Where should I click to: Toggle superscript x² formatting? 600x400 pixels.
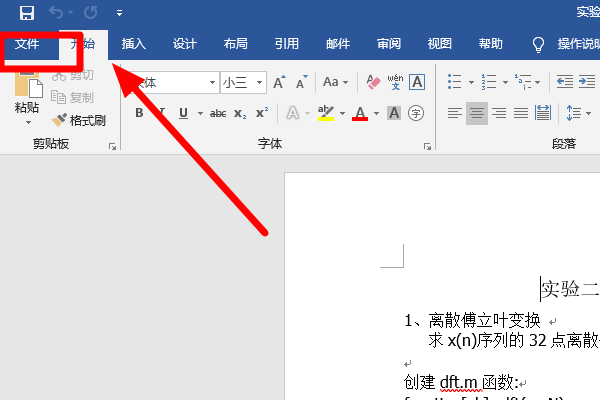[262, 113]
